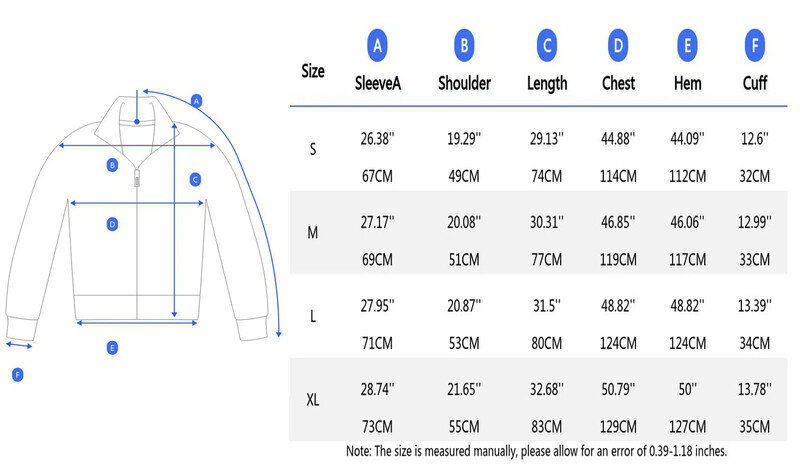Click the small B shoulder marker on the jacket

coord(112,165)
